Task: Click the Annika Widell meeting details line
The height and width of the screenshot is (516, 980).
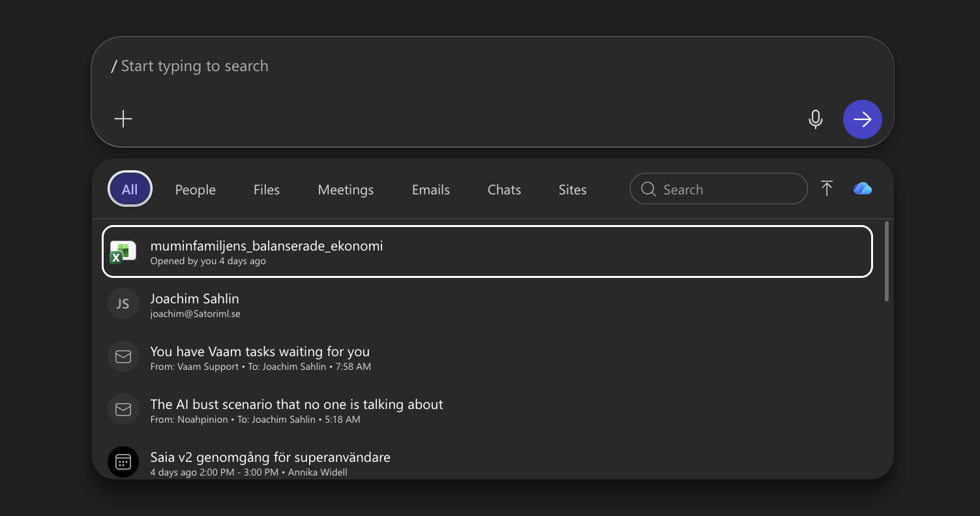Action: coord(248,472)
